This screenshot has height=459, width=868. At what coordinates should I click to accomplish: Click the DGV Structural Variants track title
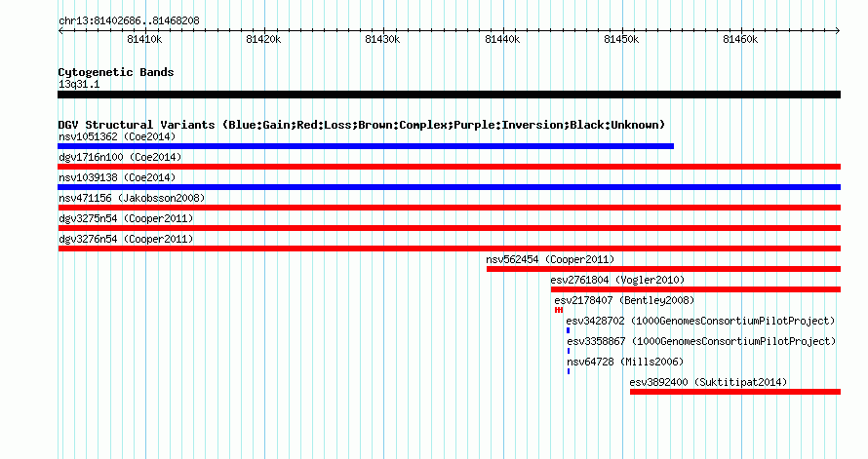coord(362,125)
